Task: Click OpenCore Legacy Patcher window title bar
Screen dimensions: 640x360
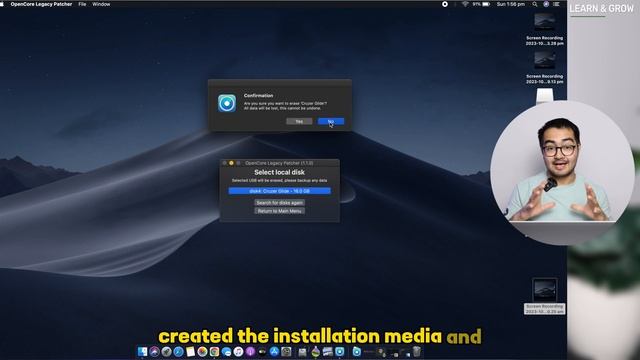Action: [x=280, y=163]
